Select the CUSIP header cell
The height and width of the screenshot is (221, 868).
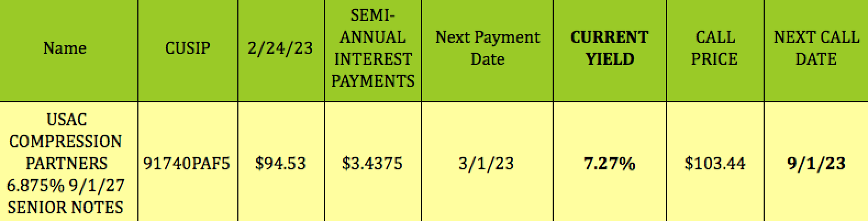pos(187,48)
